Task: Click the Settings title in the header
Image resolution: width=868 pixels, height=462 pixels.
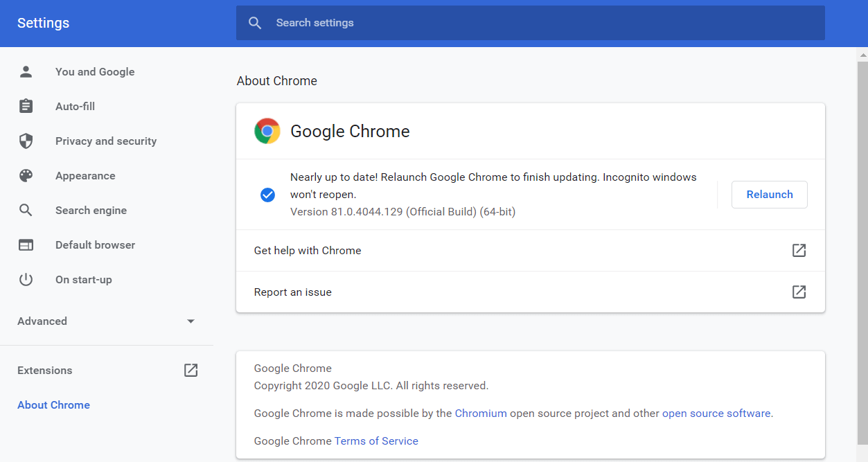Action: (43, 23)
